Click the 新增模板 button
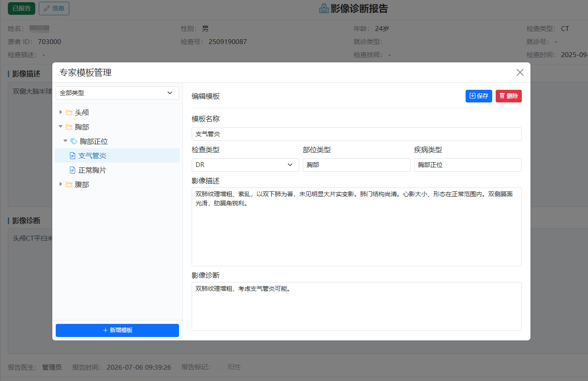 pos(117,330)
